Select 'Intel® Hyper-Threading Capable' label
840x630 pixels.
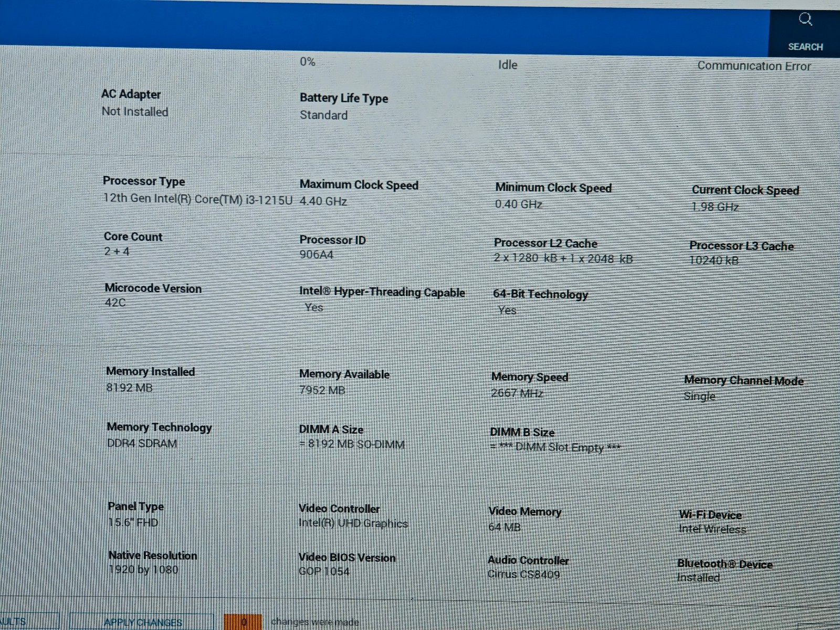tap(382, 292)
